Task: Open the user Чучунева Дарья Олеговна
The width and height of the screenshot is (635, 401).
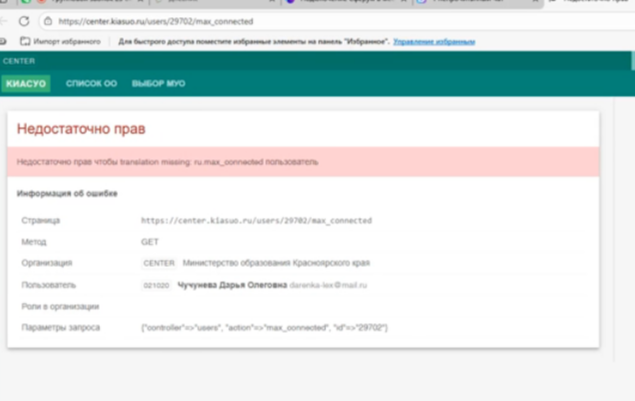Action: coord(231,285)
